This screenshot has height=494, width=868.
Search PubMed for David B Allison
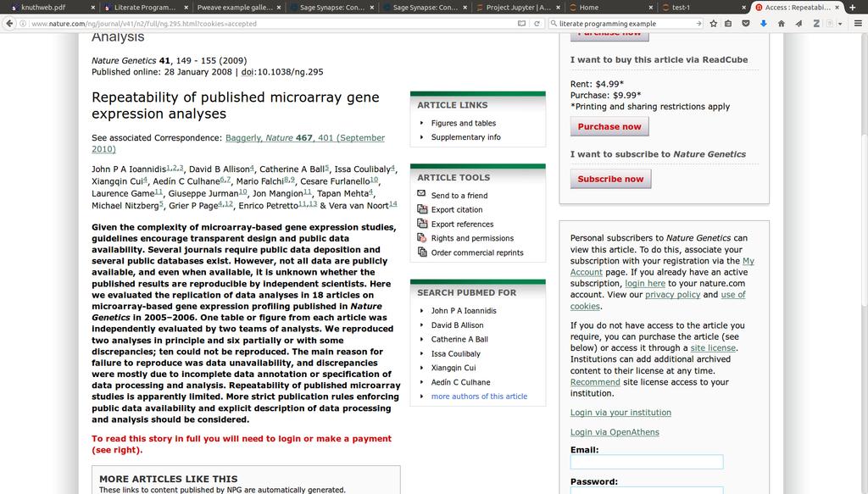457,325
